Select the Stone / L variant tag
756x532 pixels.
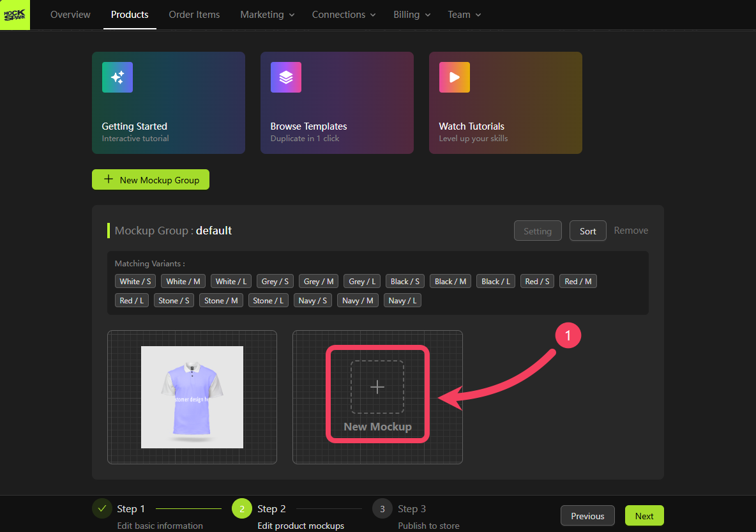coord(268,300)
